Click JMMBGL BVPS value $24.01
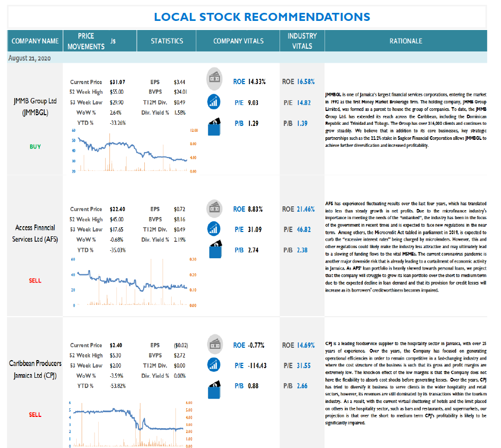 click(x=180, y=92)
